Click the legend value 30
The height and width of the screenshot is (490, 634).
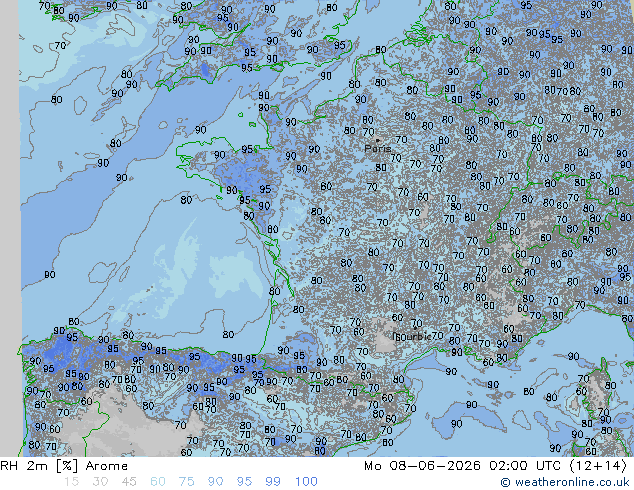(100, 482)
